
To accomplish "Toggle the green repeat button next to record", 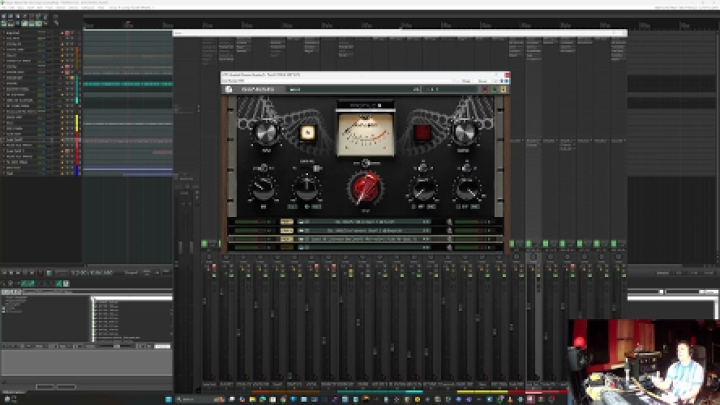I will [x=49, y=273].
